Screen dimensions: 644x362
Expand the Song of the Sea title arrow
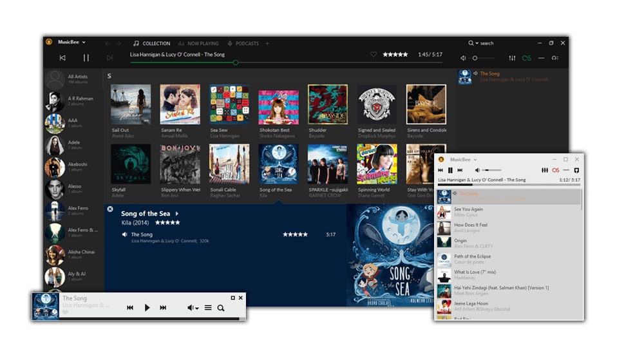point(177,214)
